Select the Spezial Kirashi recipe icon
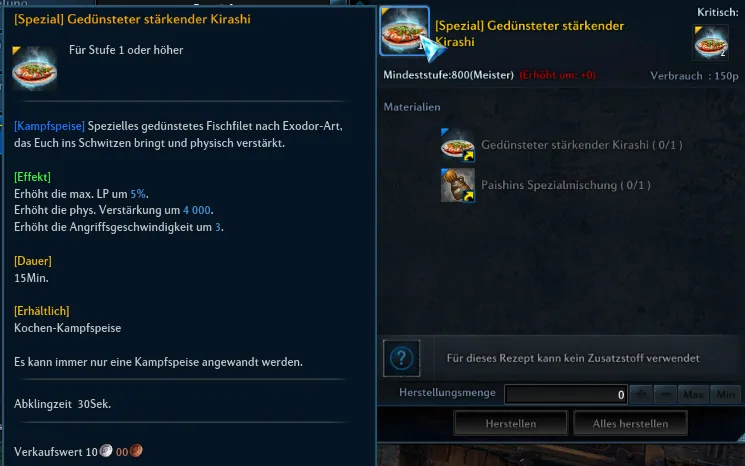This screenshot has height=466, width=745. (x=404, y=31)
